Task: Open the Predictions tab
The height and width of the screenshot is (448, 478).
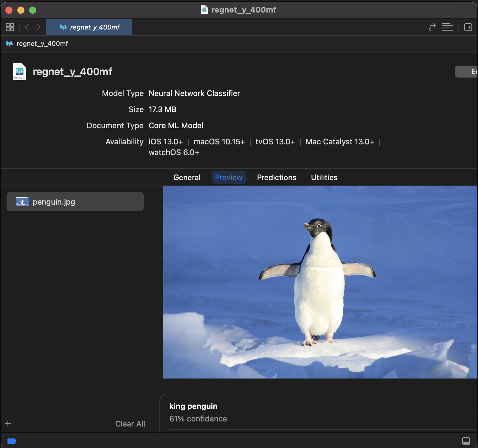Action: click(x=277, y=177)
